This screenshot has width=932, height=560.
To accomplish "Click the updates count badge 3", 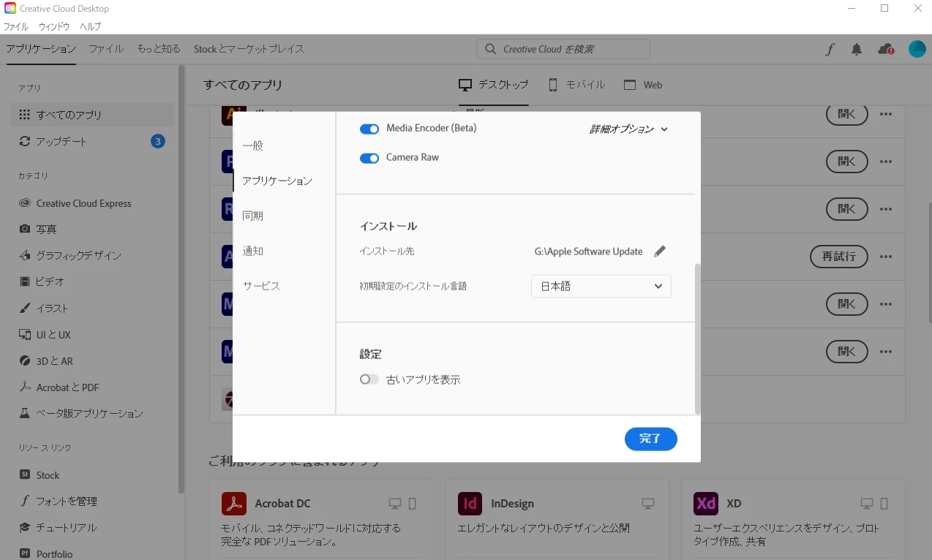I will 158,141.
